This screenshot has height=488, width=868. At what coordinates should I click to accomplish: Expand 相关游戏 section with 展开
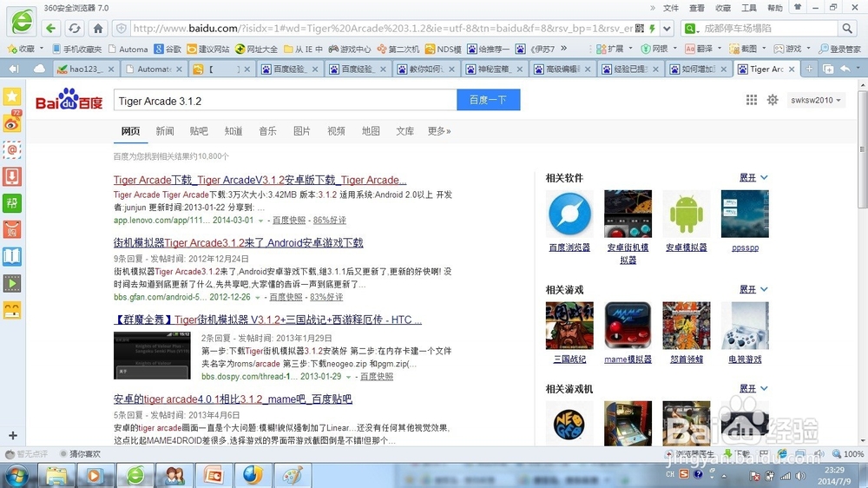click(753, 290)
